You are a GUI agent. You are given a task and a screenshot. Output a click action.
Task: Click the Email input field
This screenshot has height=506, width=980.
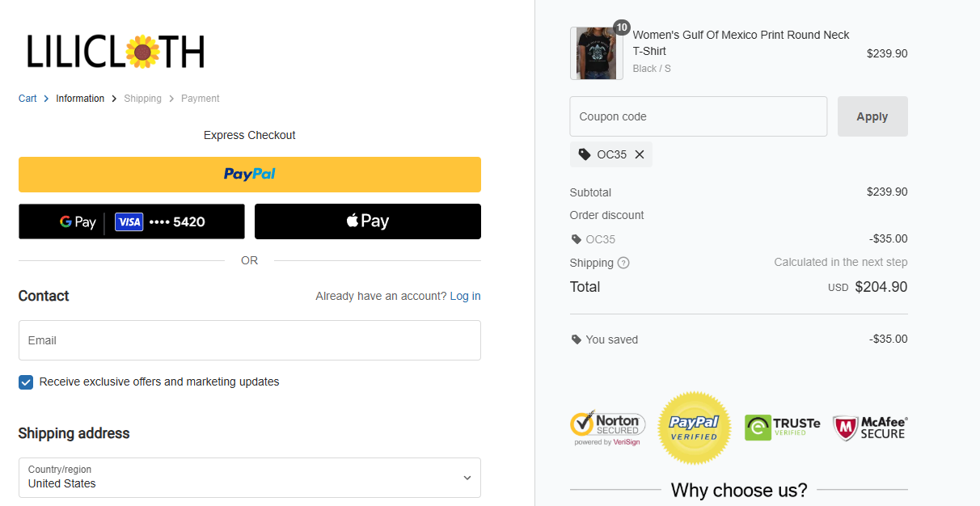pos(250,340)
